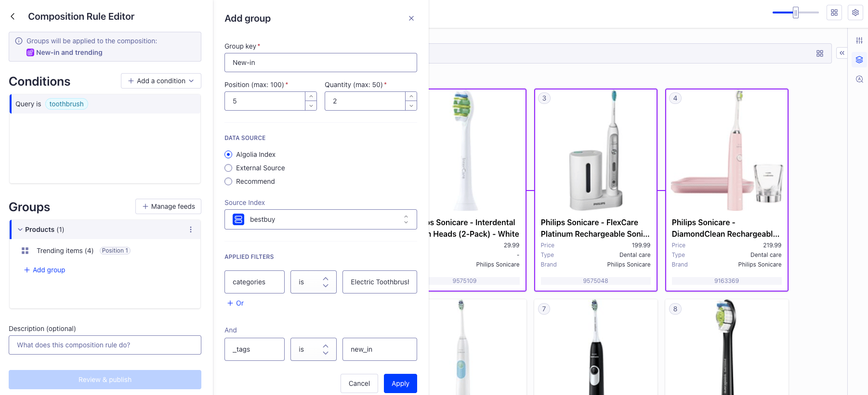Adjust the card size slider handle
The height and width of the screenshot is (395, 868).
(796, 13)
